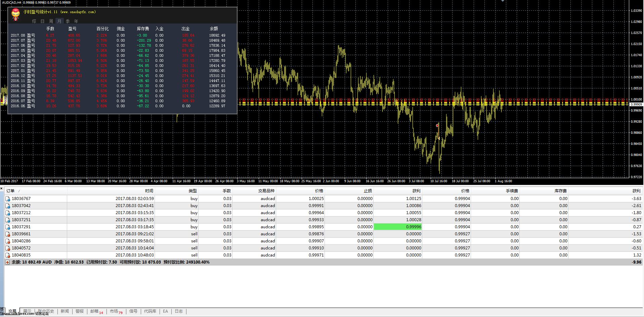Click the 2016.12 盈亏 row label

tap(23, 76)
